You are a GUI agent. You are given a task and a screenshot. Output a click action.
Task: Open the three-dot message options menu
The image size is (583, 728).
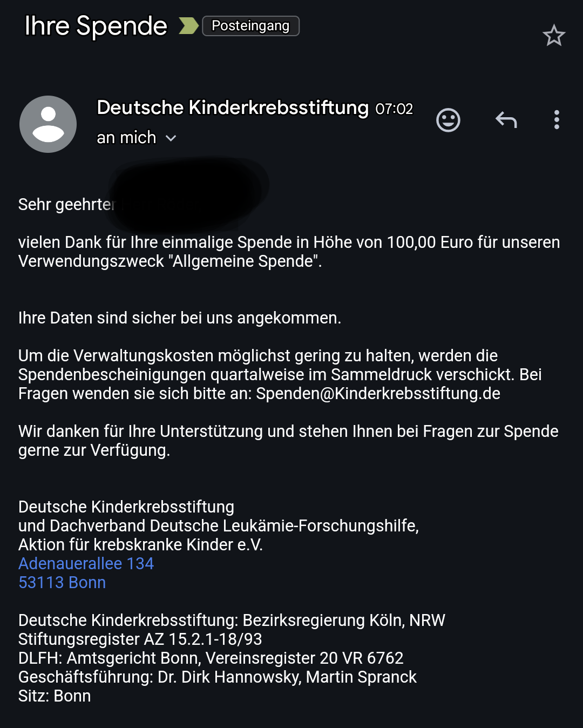[x=557, y=120]
